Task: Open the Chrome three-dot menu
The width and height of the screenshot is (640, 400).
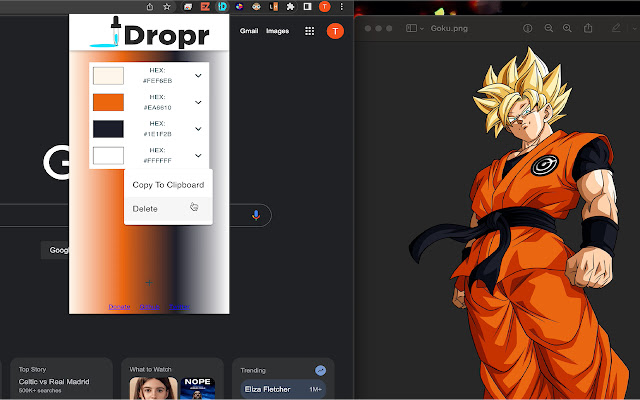Action: click(342, 7)
